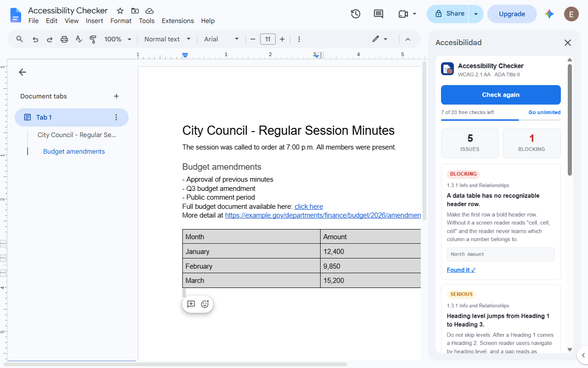Screen dimensions: 588x368
Task: Open the Meet camera dropdown arrow
Action: (414, 14)
